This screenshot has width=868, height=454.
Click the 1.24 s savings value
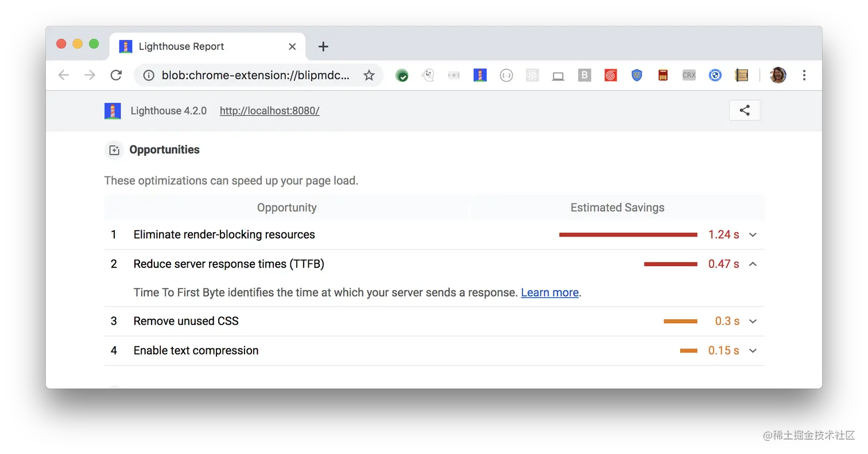tap(723, 235)
